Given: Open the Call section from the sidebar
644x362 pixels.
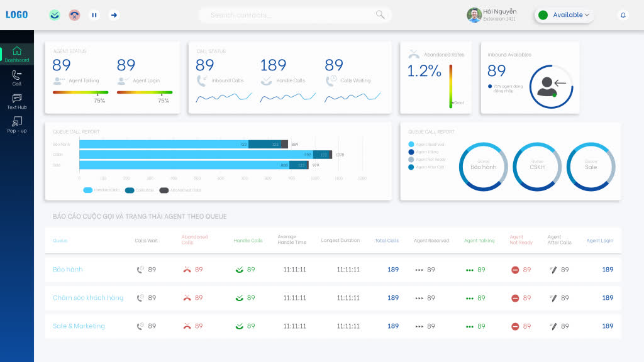Looking at the screenshot, I should [x=16, y=79].
